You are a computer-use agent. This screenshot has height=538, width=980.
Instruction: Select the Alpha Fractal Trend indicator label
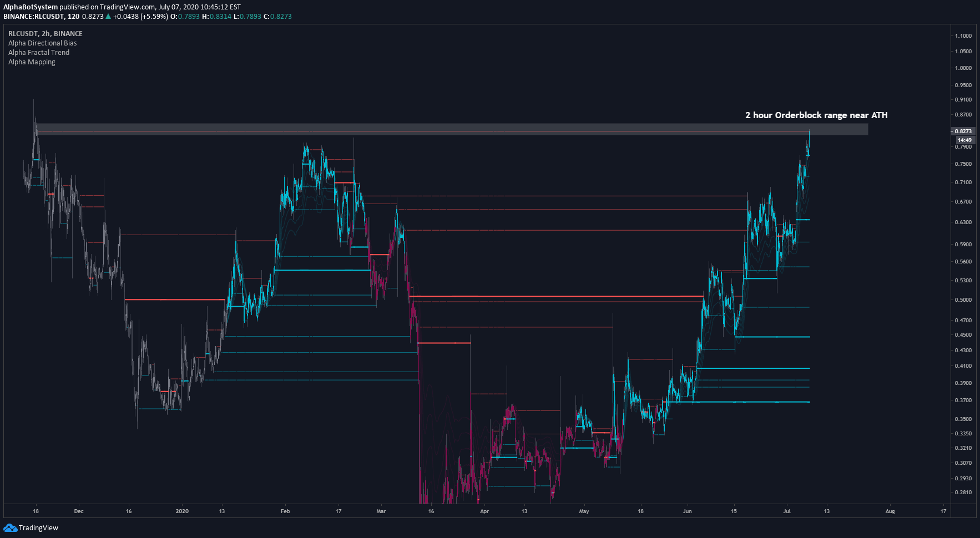point(39,53)
